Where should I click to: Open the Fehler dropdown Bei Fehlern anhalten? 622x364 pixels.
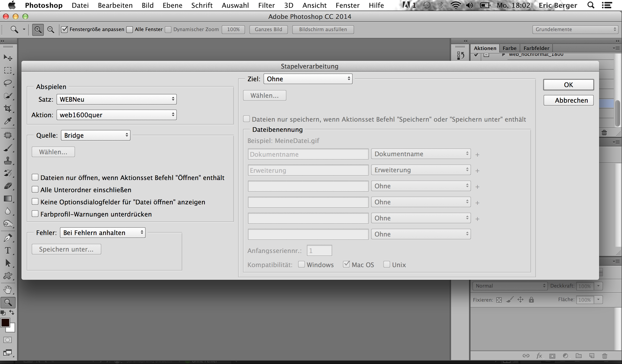(103, 233)
